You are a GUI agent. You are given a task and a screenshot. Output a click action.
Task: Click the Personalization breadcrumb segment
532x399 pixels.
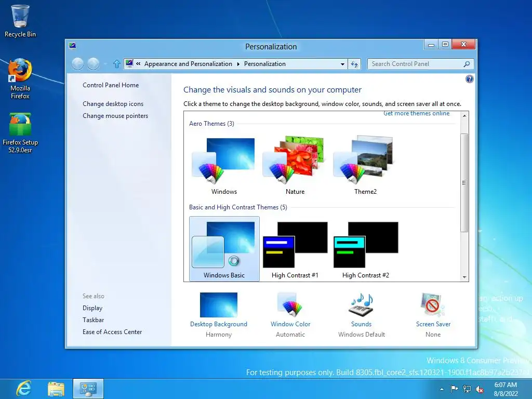coord(264,64)
